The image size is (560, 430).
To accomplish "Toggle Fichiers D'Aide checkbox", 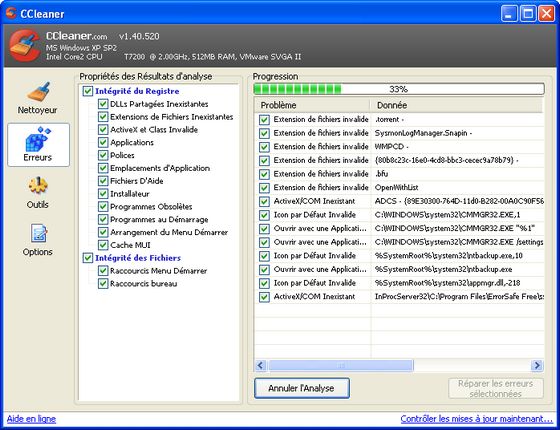I will (x=103, y=181).
